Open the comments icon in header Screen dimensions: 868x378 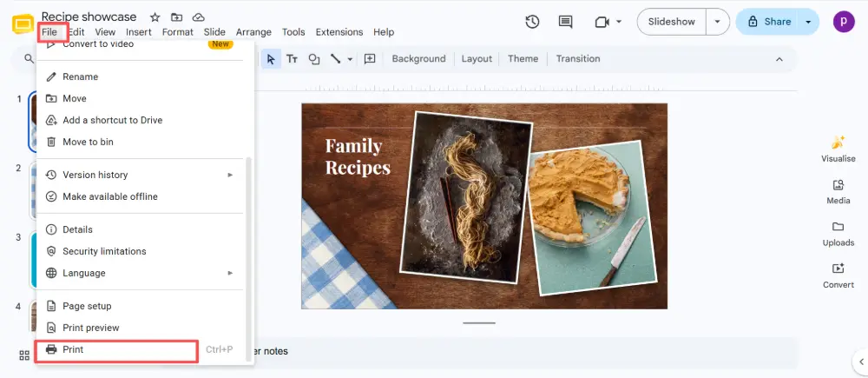pos(565,22)
